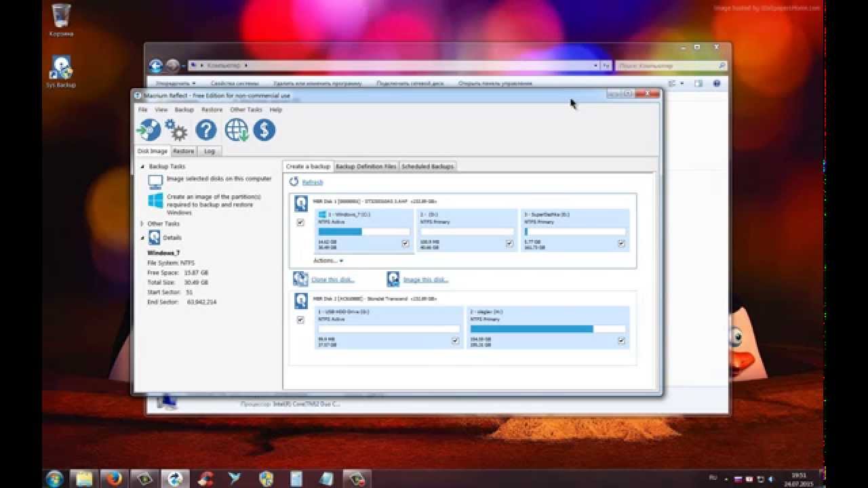Image resolution: width=868 pixels, height=488 pixels.
Task: Click the monitor icon for imaging selected disks
Action: pos(155,181)
